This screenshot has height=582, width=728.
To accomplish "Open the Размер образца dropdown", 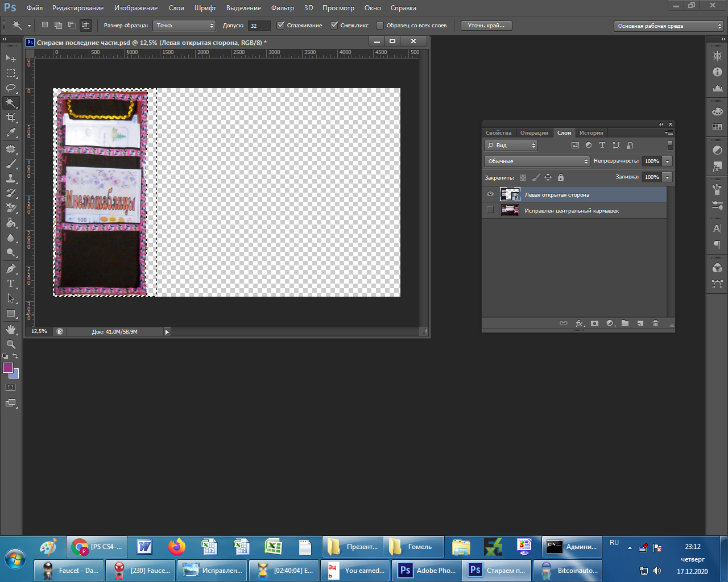I will click(184, 26).
